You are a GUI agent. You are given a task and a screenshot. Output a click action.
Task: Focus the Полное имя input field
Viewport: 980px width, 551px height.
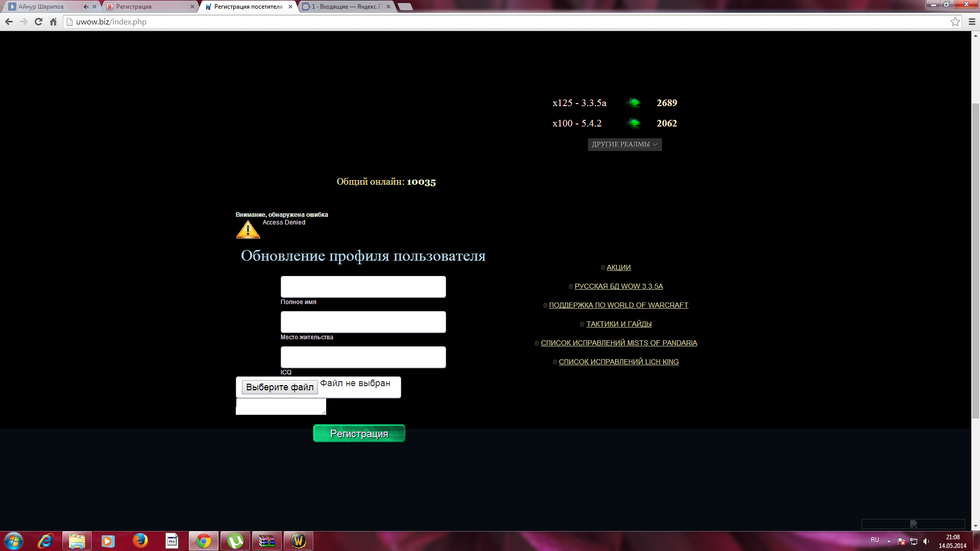coord(363,287)
